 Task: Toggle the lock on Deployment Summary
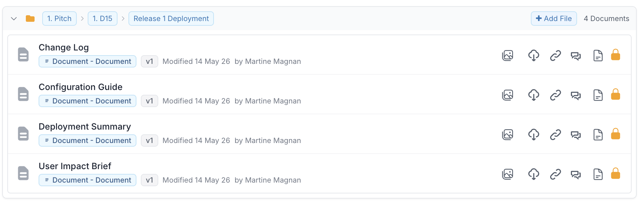[x=616, y=134]
